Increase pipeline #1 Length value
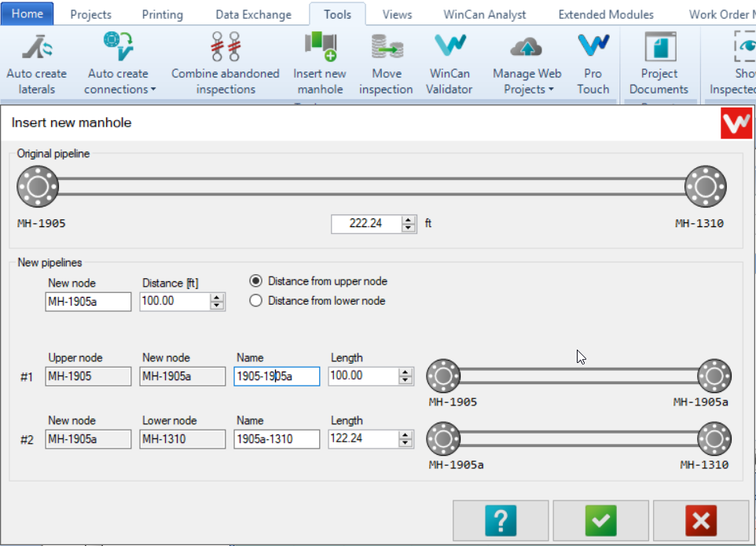The height and width of the screenshot is (546, 756). (x=406, y=372)
